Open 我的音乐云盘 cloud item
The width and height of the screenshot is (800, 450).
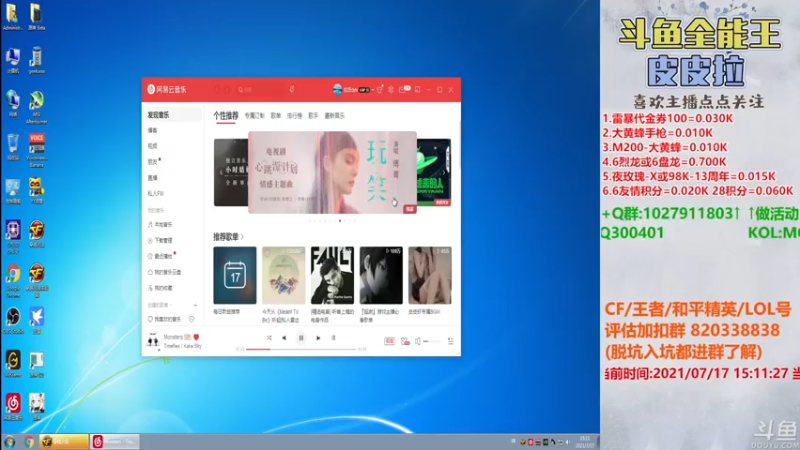(164, 272)
